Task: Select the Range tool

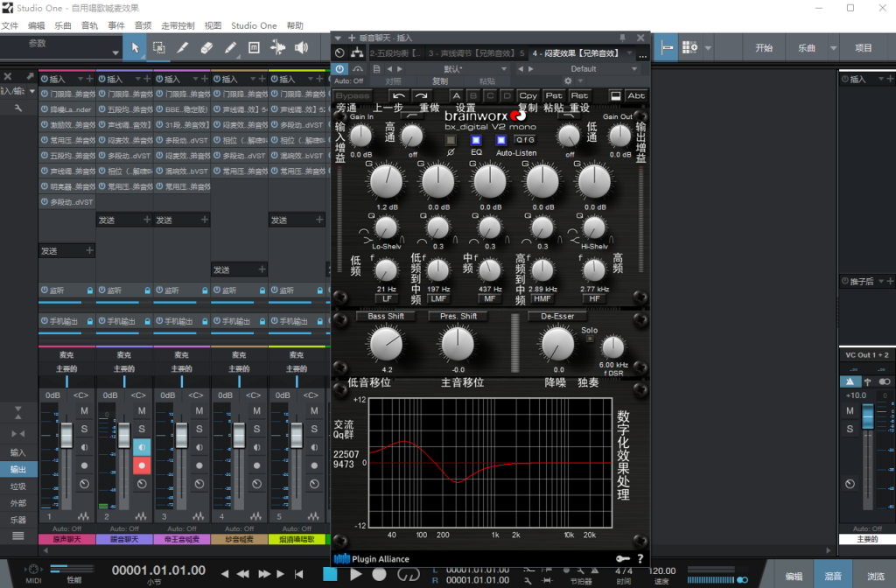Action: point(159,48)
